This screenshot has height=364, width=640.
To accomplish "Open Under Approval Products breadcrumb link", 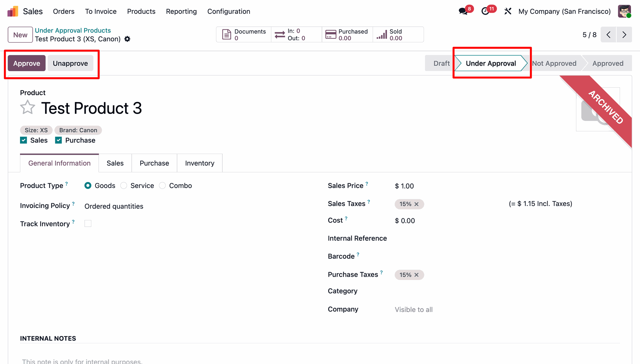I will click(x=73, y=30).
